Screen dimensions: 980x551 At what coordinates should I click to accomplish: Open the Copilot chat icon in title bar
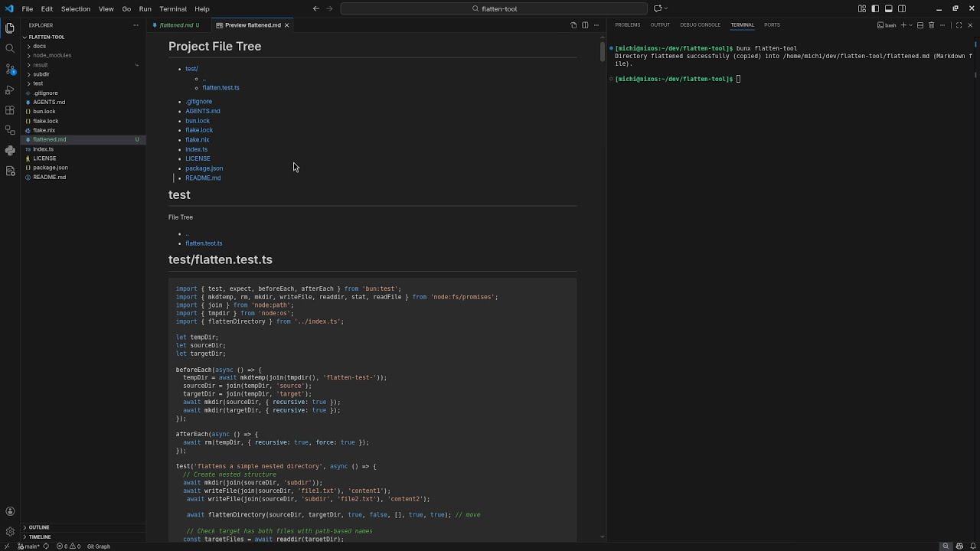pyautogui.click(x=657, y=8)
